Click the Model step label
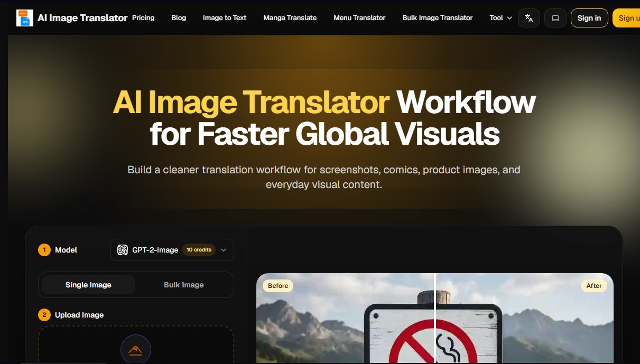 coord(66,250)
